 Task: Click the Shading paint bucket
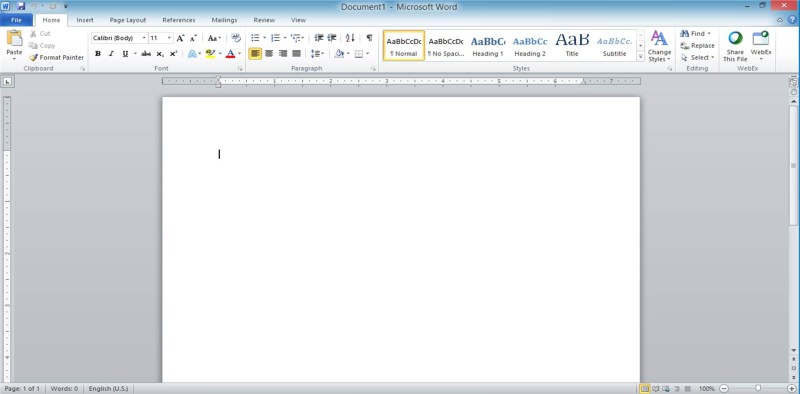(x=339, y=54)
